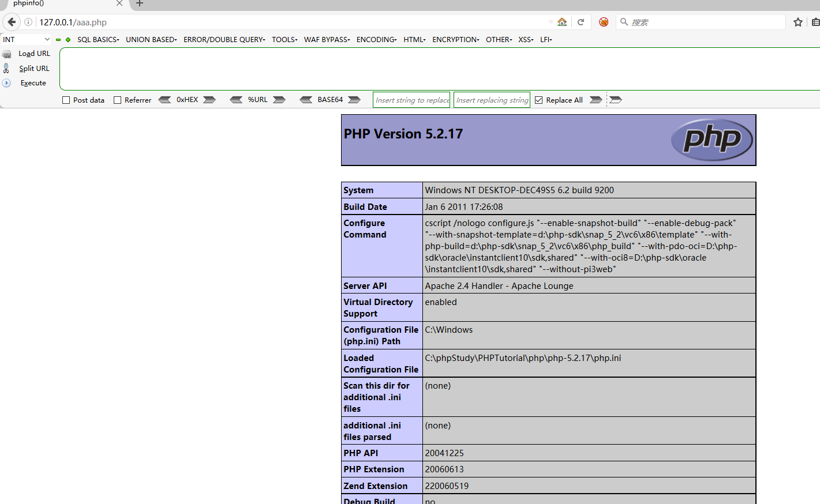Click the Split URL scissors icon
Screen dimensions: 820x504
(6, 68)
